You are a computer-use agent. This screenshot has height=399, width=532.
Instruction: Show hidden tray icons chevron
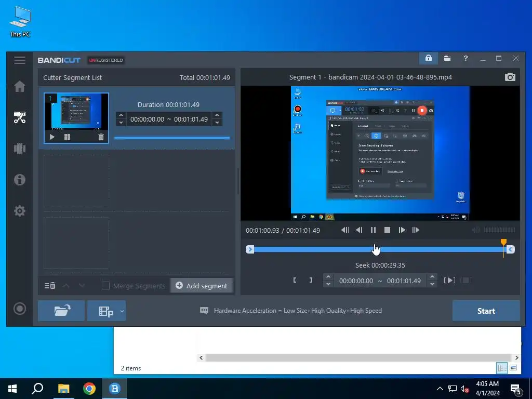point(440,389)
